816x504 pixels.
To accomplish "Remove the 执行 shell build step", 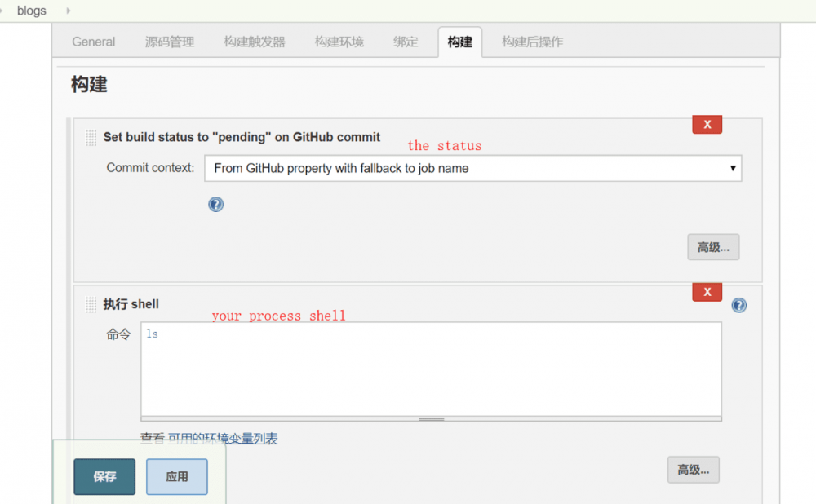I will pyautogui.click(x=707, y=291).
